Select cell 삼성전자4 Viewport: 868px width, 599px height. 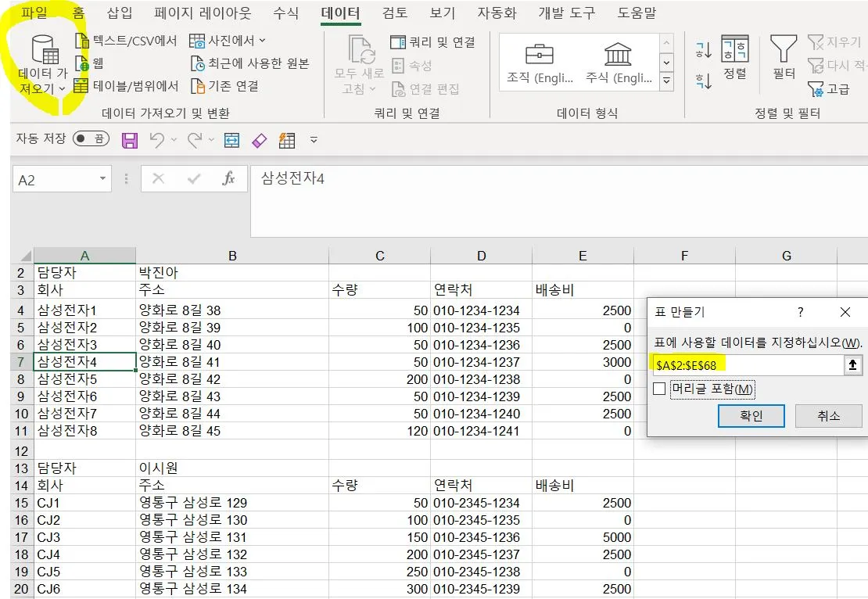tap(84, 362)
